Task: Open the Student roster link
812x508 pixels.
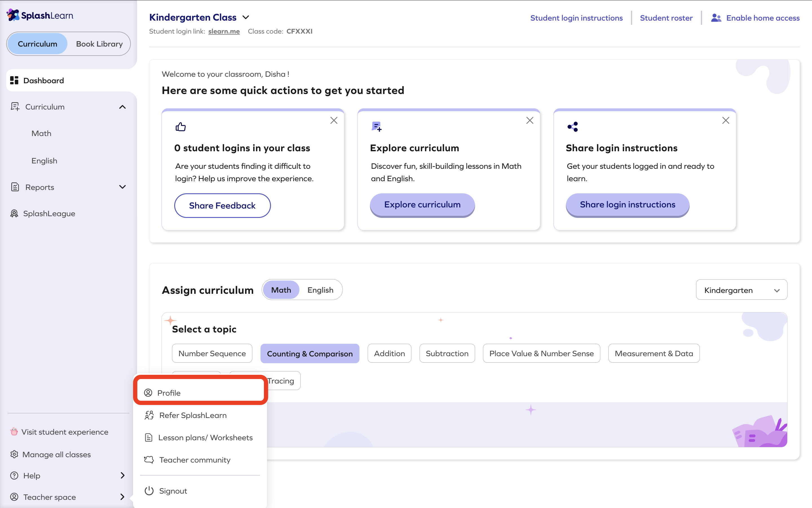Action: (666, 18)
